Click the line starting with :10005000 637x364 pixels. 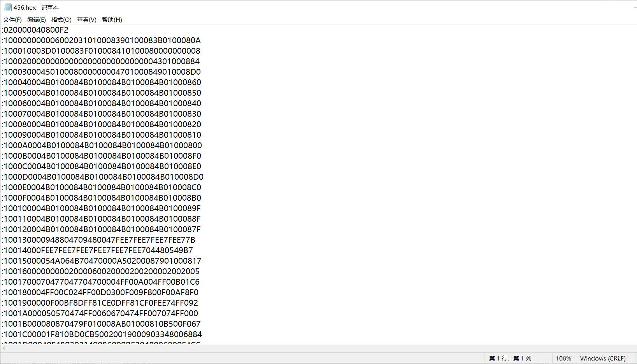pos(102,93)
